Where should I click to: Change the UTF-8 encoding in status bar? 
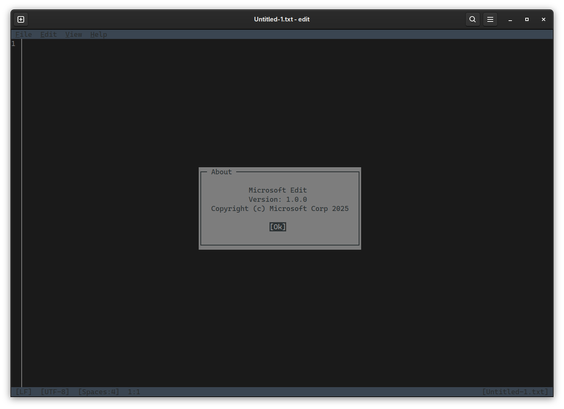click(55, 392)
